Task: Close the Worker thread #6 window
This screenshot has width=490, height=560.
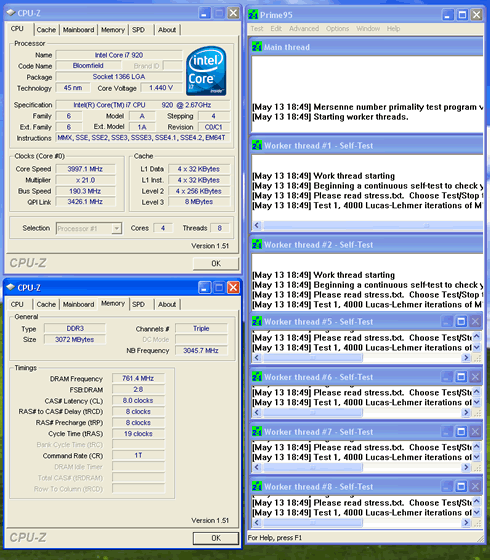Action: pos(475,377)
